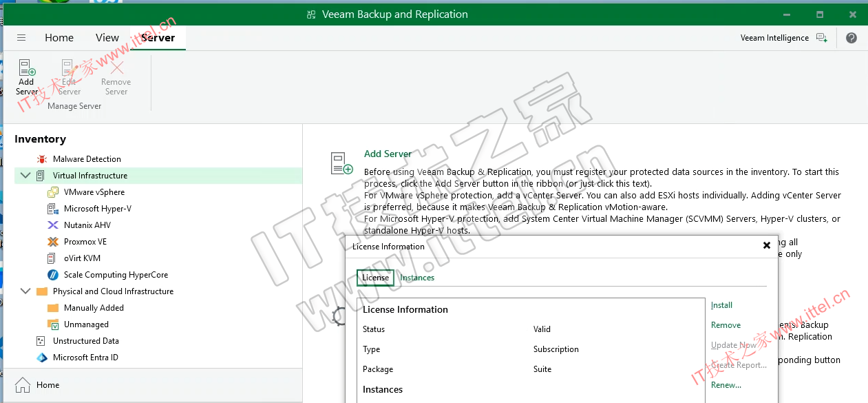Open the Home view in navigation pane
Screen dimensions: 868x403
click(47, 385)
